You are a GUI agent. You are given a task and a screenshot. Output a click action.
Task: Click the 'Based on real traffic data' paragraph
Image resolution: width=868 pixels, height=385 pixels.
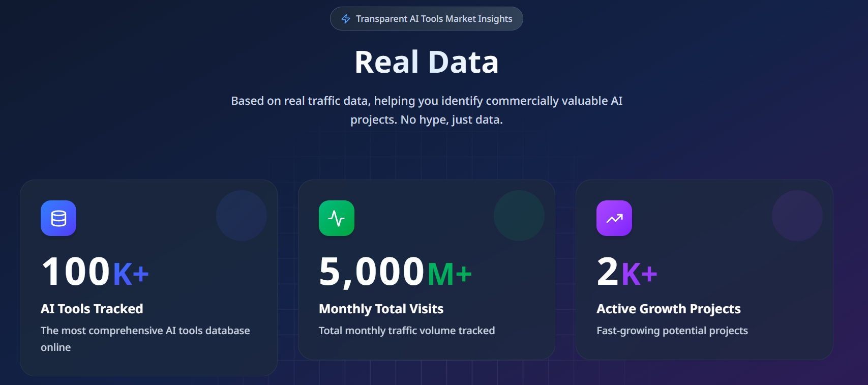[427, 110]
